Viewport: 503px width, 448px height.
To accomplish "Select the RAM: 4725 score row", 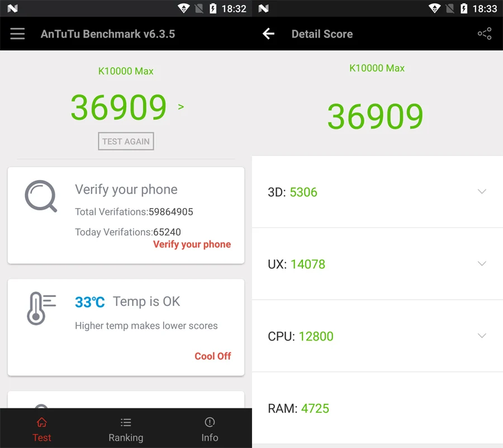I will (377, 408).
